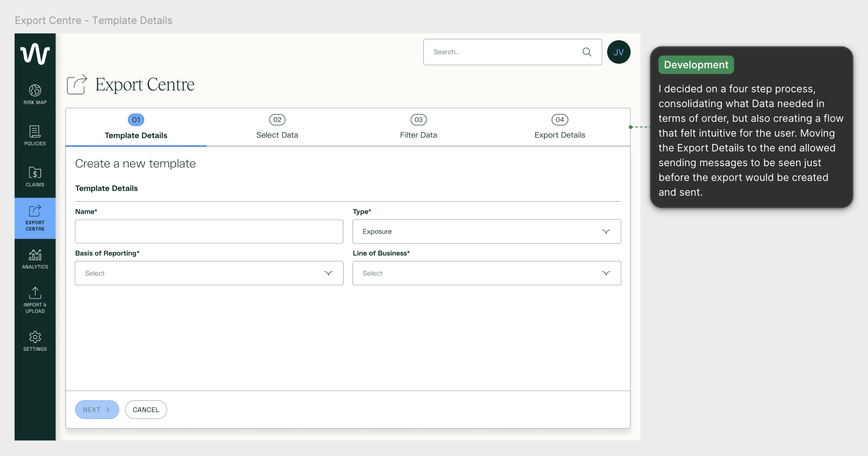This screenshot has height=456, width=868.
Task: Open the Line of Business dropdown
Action: [487, 273]
